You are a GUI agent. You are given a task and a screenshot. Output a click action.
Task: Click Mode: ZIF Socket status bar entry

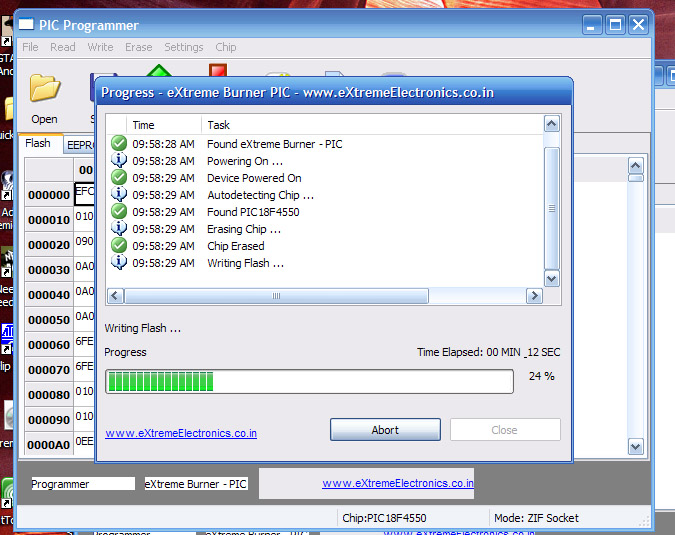pos(536,518)
